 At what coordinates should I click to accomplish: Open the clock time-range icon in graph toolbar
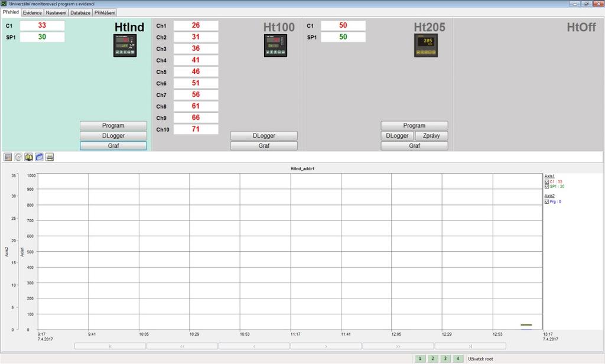point(18,157)
